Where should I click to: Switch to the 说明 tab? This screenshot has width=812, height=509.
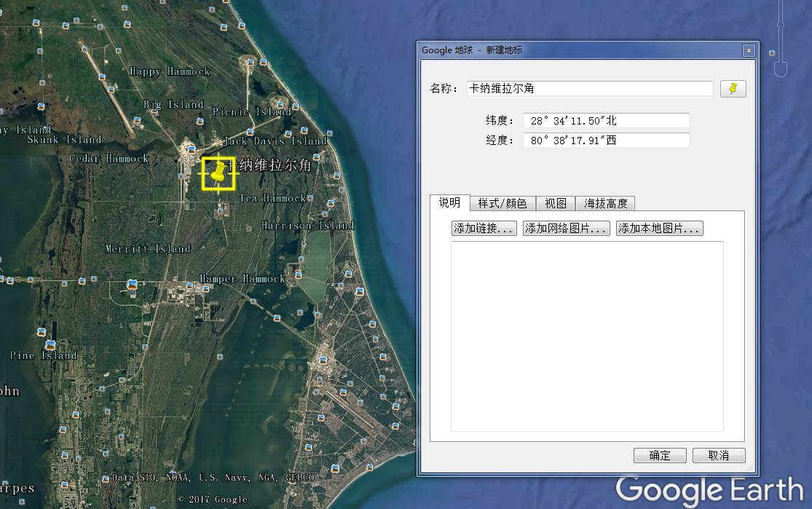449,203
